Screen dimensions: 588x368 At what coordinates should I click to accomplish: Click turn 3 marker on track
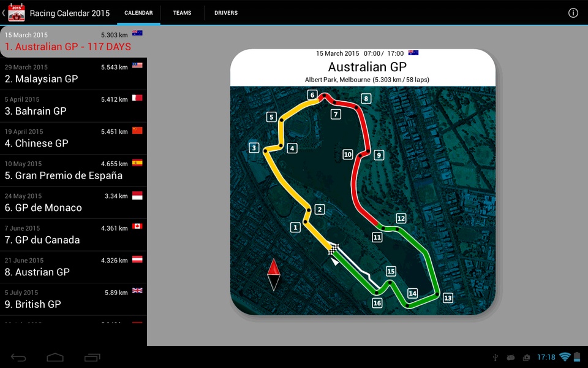pyautogui.click(x=254, y=148)
